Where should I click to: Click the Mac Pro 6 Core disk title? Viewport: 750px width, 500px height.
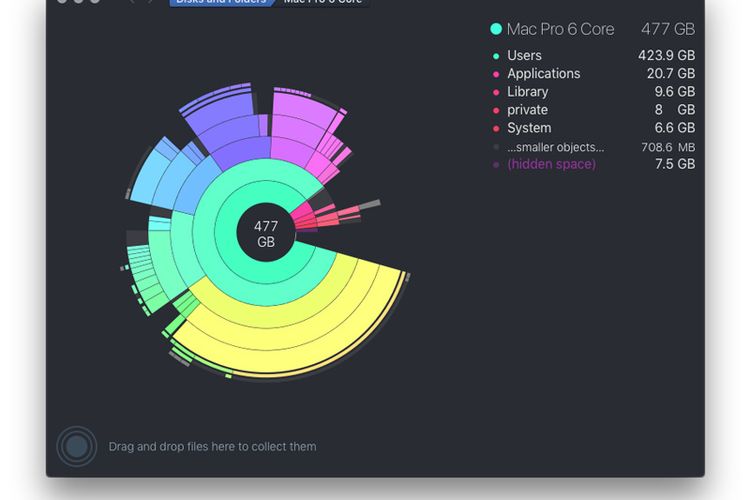(560, 29)
